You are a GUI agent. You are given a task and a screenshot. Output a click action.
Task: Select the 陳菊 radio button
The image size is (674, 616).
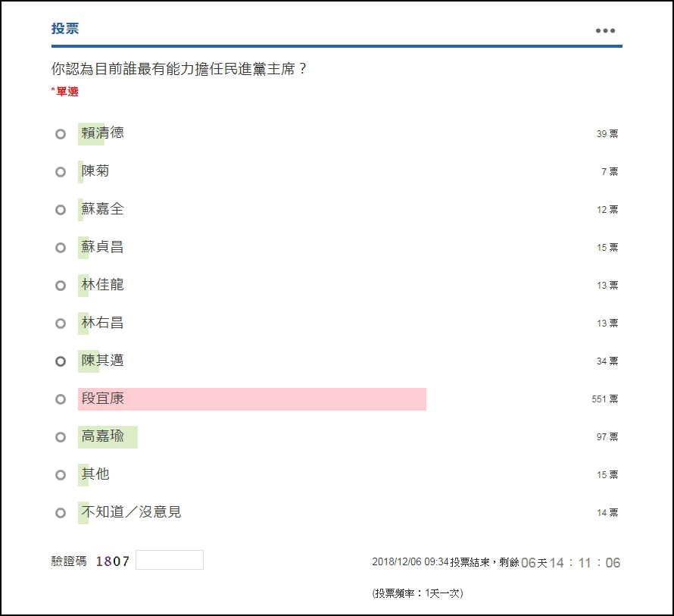61,172
